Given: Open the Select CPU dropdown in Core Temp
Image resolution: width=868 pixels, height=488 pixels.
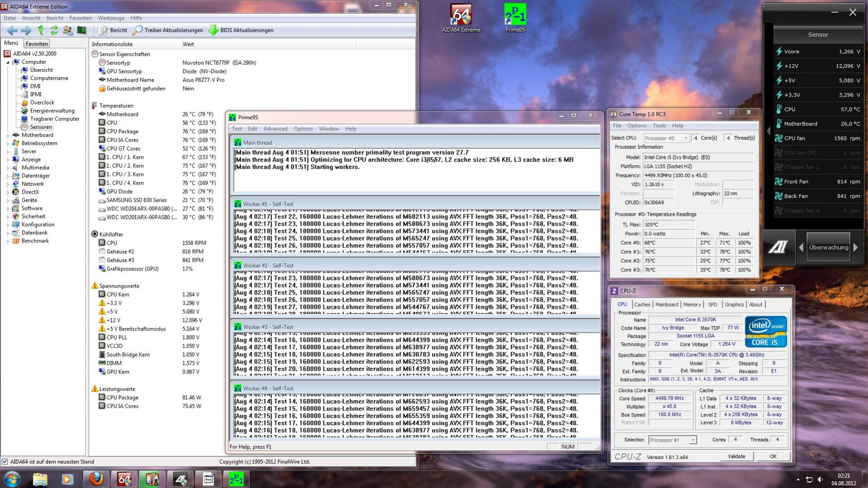Looking at the screenshot, I should 666,138.
